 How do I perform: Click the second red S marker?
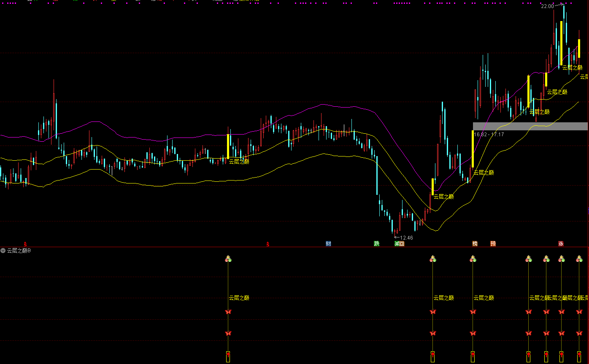point(267,244)
